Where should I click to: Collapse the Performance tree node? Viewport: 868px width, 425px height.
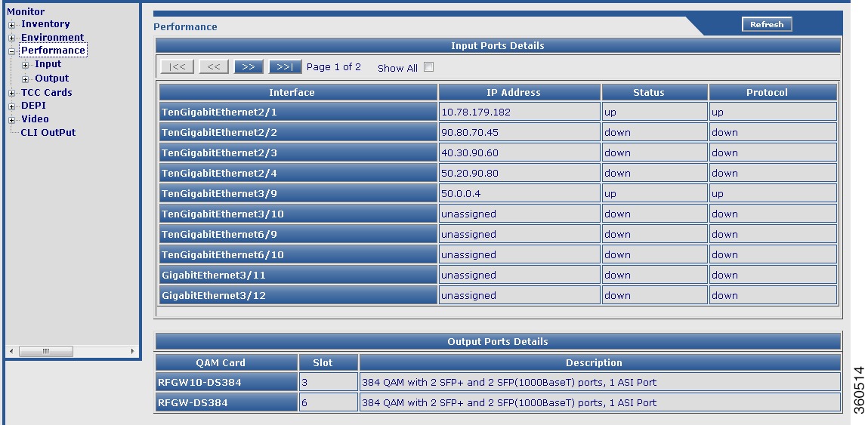pos(11,51)
